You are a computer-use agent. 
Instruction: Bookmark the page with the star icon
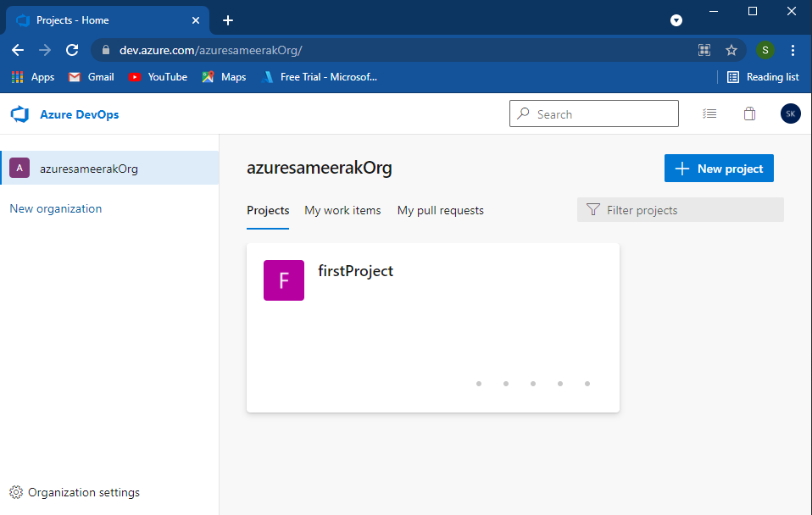pos(731,50)
